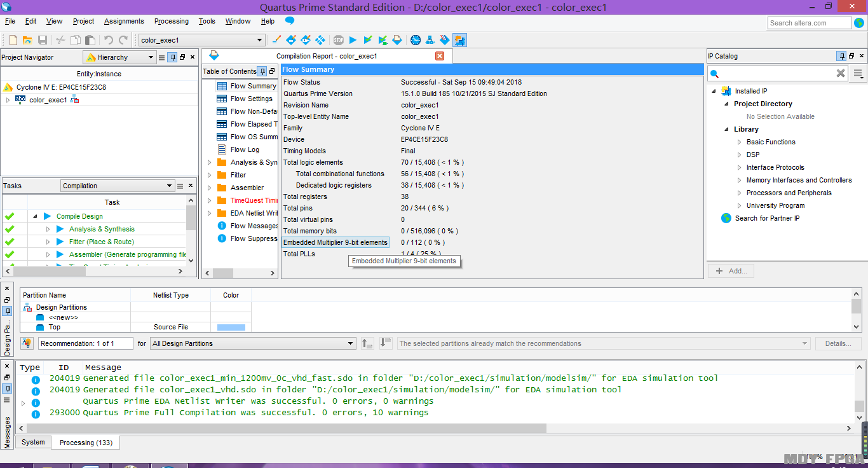868x468 pixels.
Task: Start Compilation with the blue play icon
Action: point(353,40)
